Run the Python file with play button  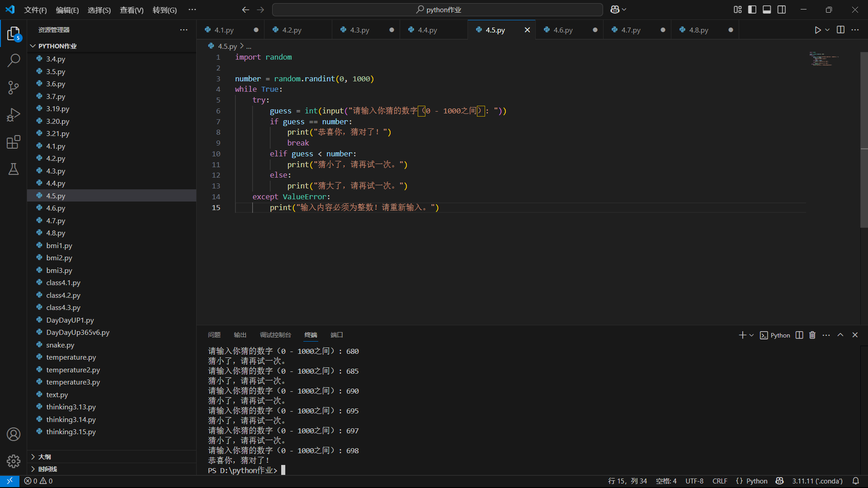(817, 30)
